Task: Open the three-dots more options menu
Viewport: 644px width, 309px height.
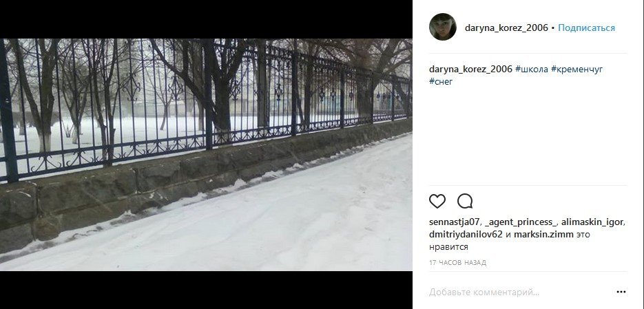Action: click(621, 292)
